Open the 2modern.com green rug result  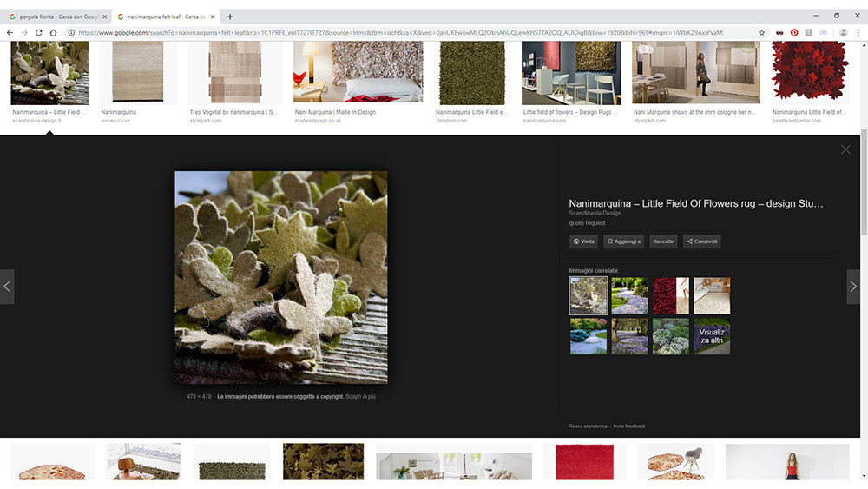(x=472, y=73)
